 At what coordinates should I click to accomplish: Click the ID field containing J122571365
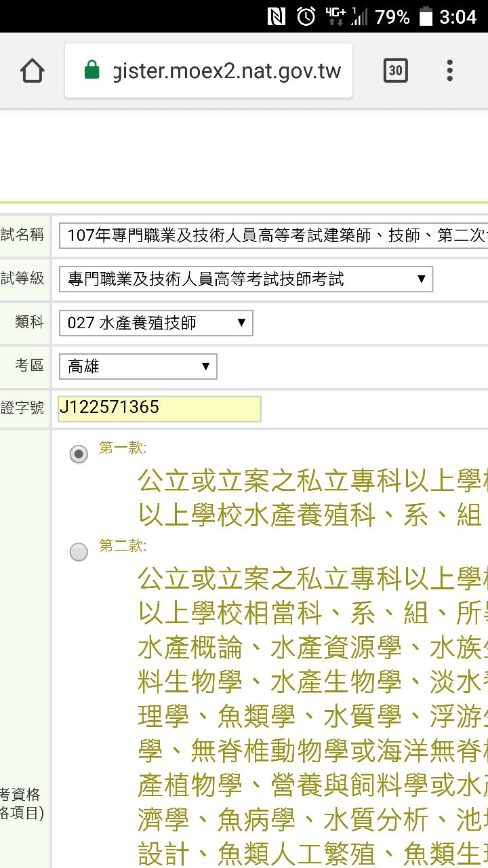pyautogui.click(x=159, y=408)
